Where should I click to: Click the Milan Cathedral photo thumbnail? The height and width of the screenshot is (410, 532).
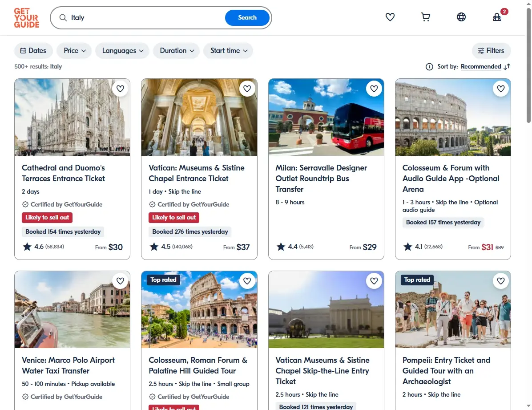(x=72, y=117)
